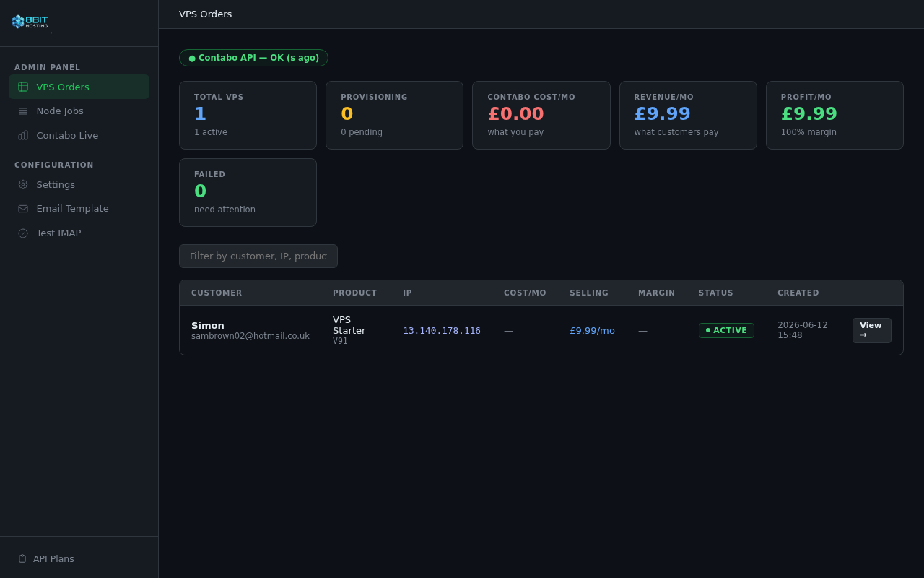Click the BBIT Hosting logo
Screen dimensions: 924x578
click(30, 22)
